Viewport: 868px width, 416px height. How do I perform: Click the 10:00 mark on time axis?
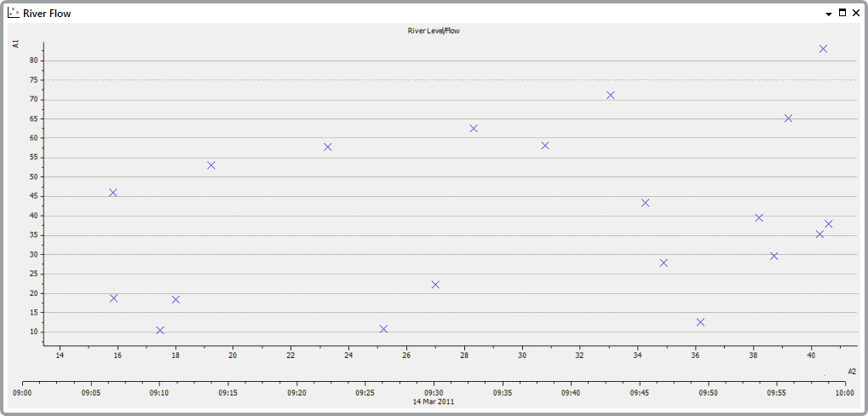coord(844,393)
